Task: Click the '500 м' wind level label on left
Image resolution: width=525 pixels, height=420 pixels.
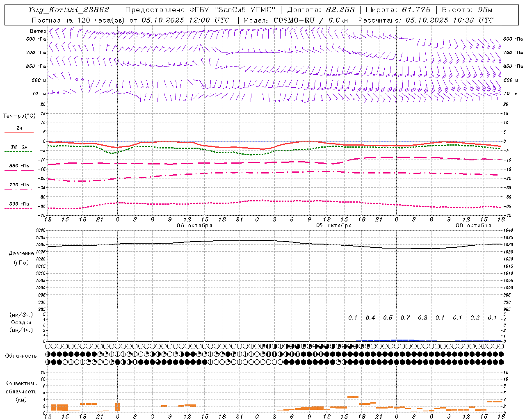Action: coord(39,80)
